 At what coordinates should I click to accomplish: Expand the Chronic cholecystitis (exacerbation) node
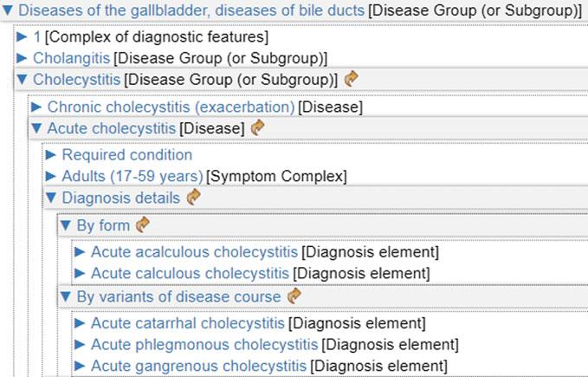click(x=37, y=107)
